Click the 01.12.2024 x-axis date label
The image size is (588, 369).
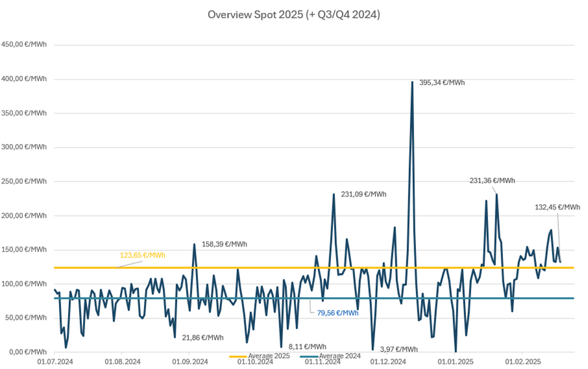388,361
